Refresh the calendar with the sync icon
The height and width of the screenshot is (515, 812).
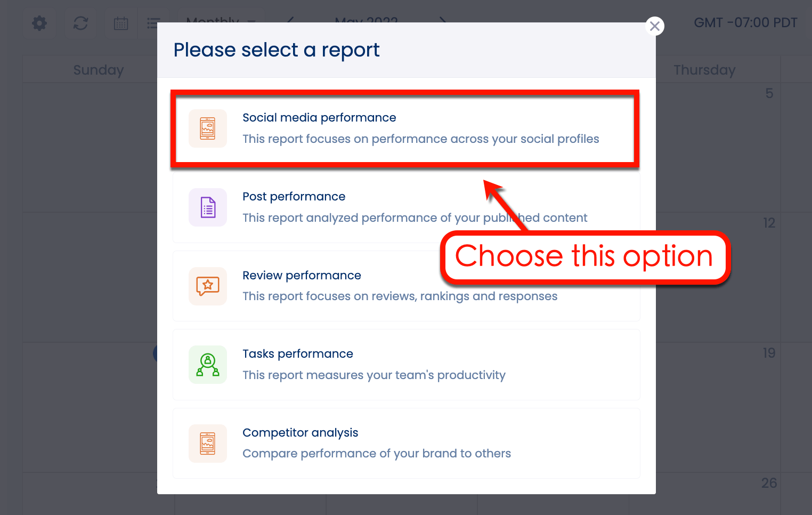coord(80,23)
